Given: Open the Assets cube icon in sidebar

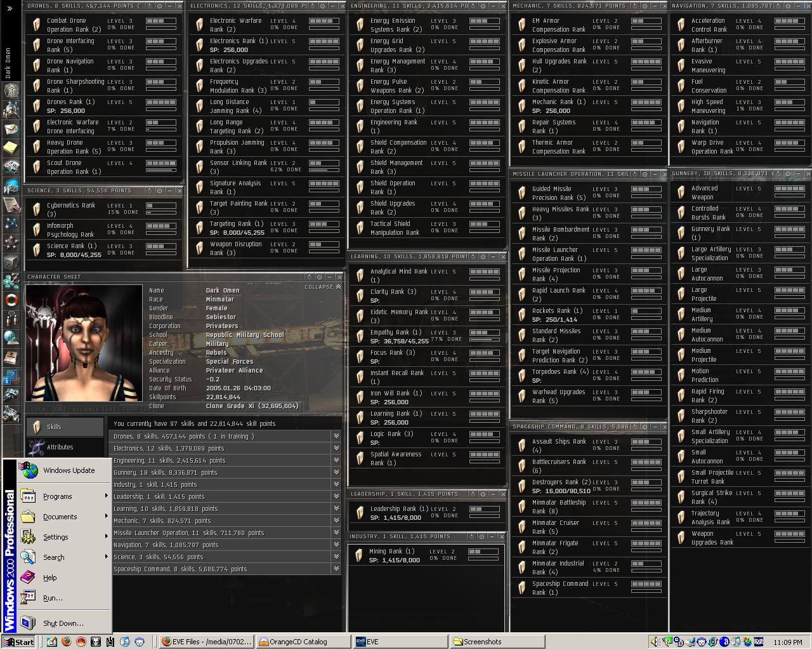Looking at the screenshot, I should tap(11, 262).
